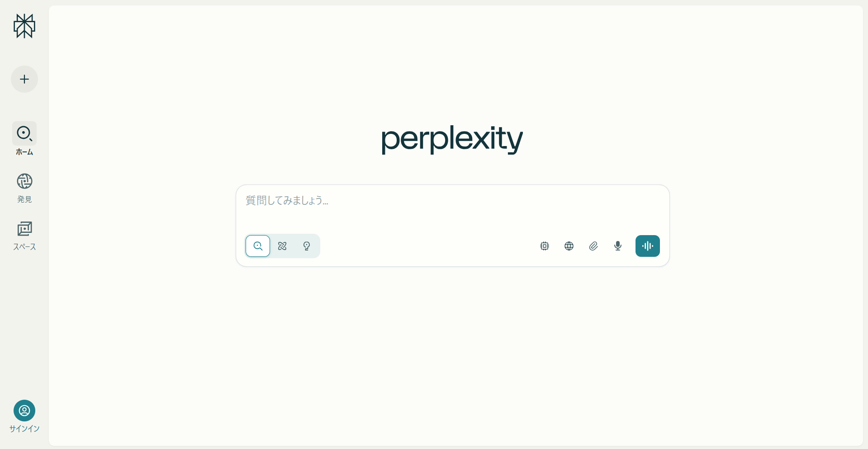Click the teal user avatar icon
The width and height of the screenshot is (868, 449).
tap(24, 411)
